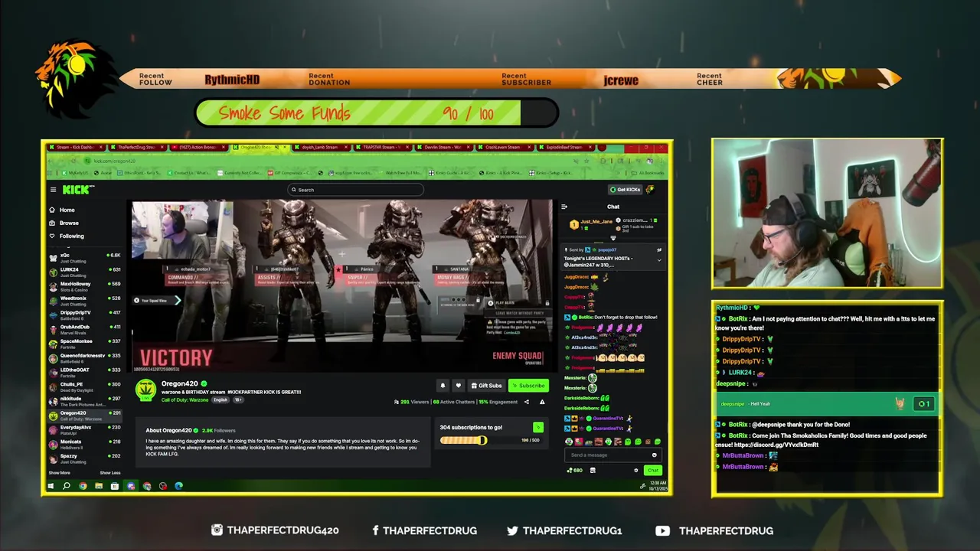Open Microsoft Edge from the taskbar
Viewport: 980px width, 551px height.
[x=178, y=486]
